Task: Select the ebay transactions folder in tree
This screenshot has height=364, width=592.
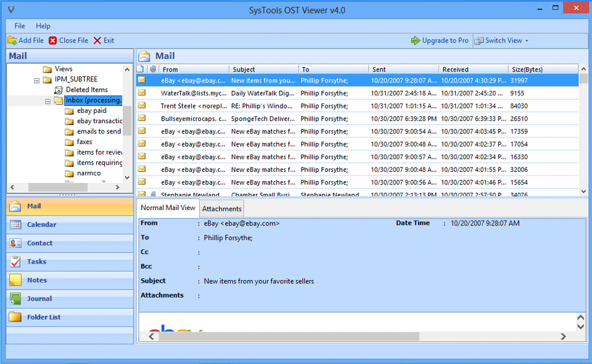Action: [x=100, y=121]
